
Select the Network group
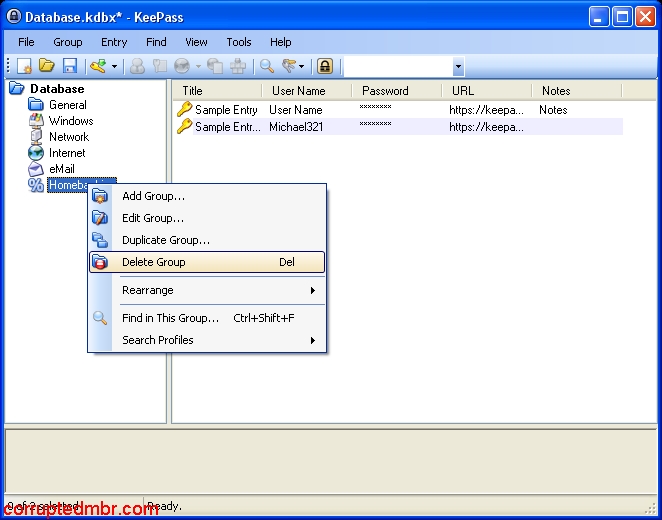click(x=69, y=137)
